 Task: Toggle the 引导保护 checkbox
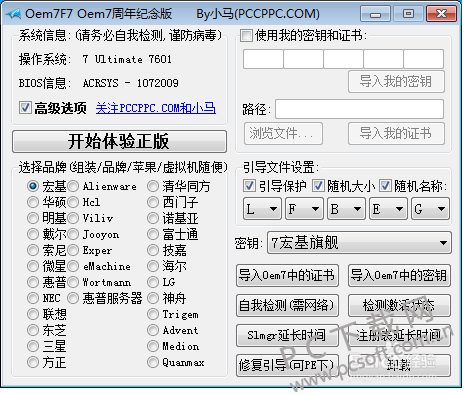(249, 186)
